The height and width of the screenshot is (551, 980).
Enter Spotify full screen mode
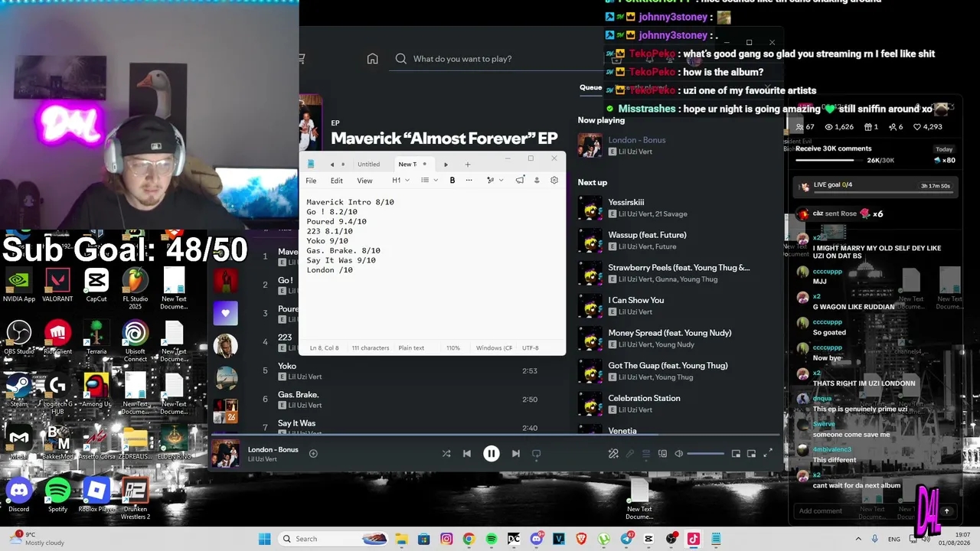768,454
